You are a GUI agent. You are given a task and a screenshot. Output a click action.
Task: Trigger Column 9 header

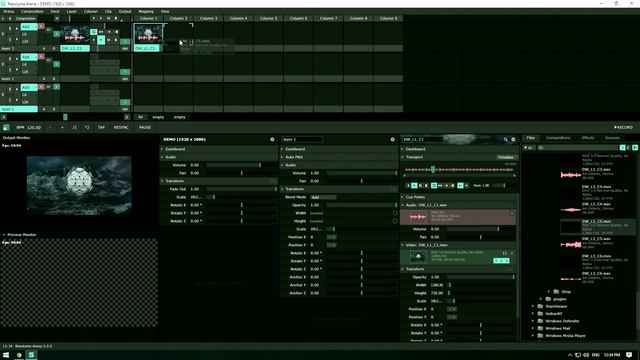coord(388,18)
